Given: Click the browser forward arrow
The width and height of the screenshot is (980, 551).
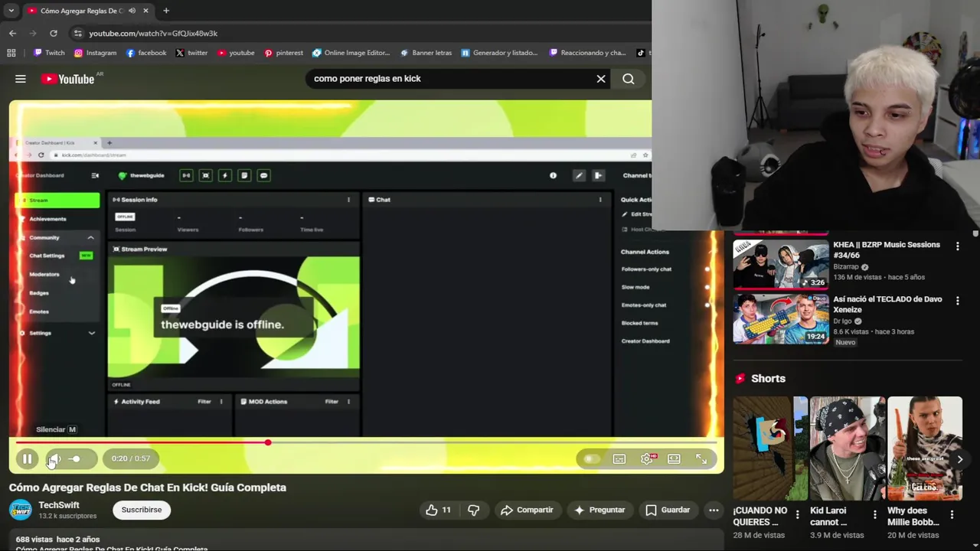Looking at the screenshot, I should [x=33, y=33].
